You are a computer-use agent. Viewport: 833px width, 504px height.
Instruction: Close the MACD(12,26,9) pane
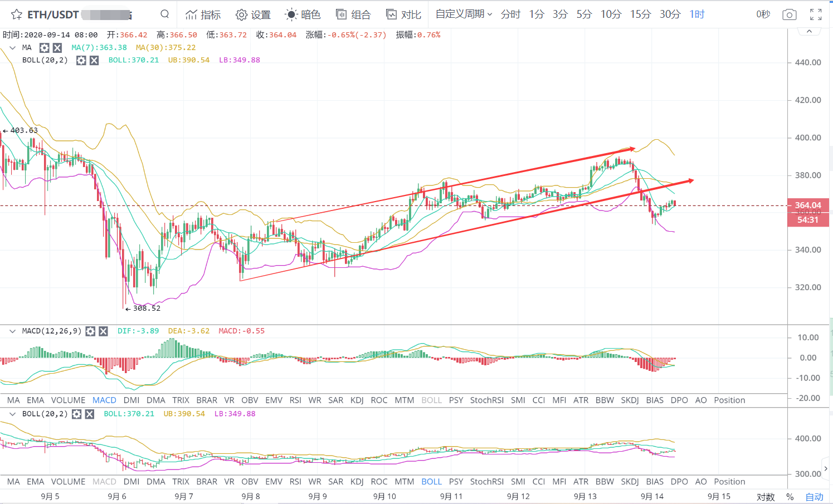(103, 331)
